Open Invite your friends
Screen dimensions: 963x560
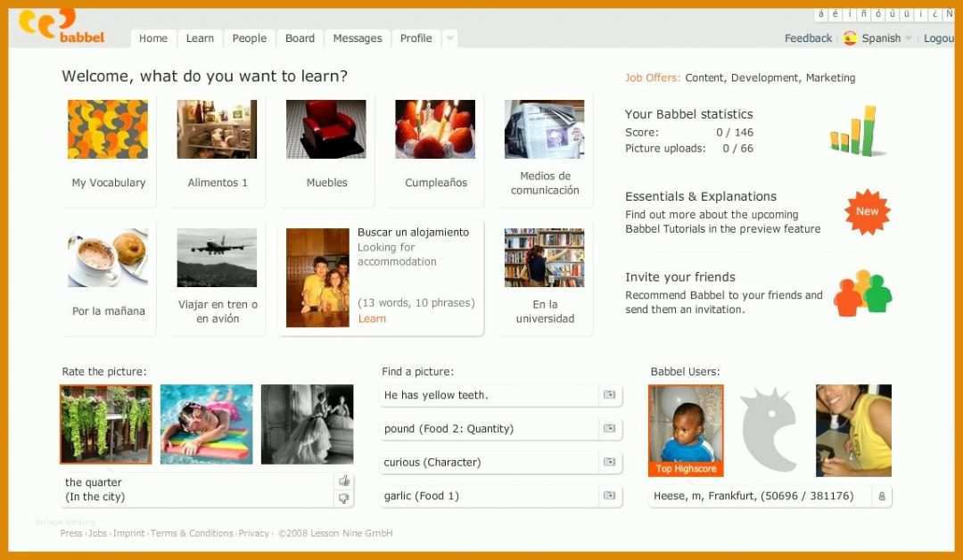(679, 277)
